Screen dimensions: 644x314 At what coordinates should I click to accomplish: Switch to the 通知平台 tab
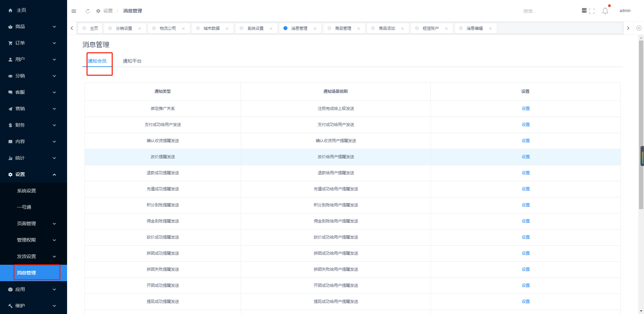(132, 61)
